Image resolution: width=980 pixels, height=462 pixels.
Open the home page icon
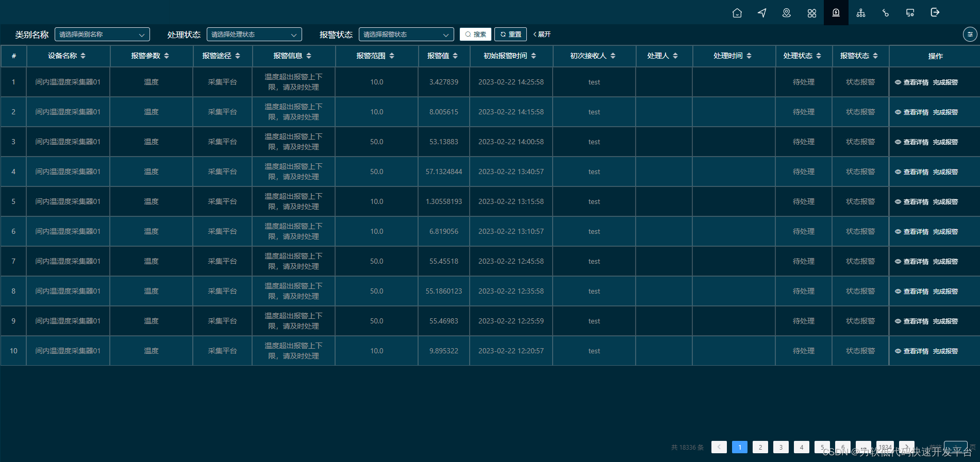pyautogui.click(x=737, y=13)
